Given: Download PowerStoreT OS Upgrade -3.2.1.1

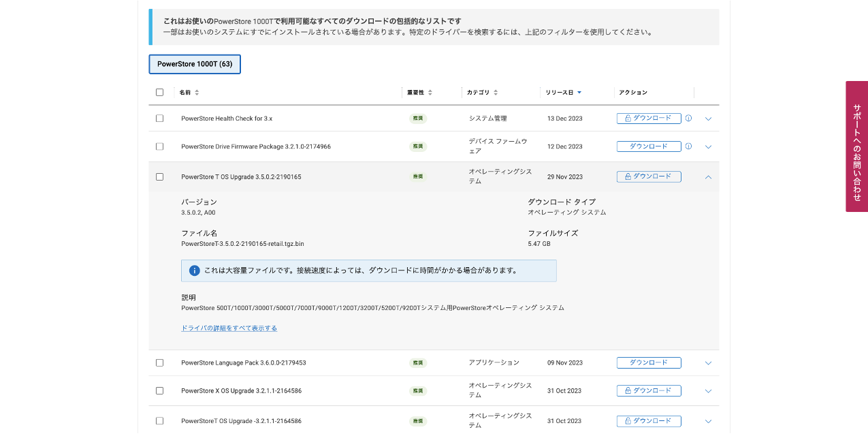Looking at the screenshot, I should click(649, 420).
